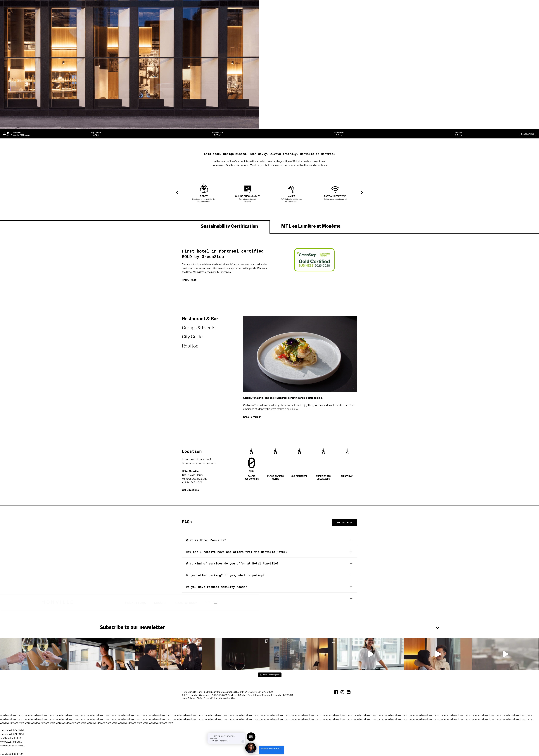Viewport: 539px width, 756px height.
Task: Select walking icon above Old Montréal
Action: (299, 451)
